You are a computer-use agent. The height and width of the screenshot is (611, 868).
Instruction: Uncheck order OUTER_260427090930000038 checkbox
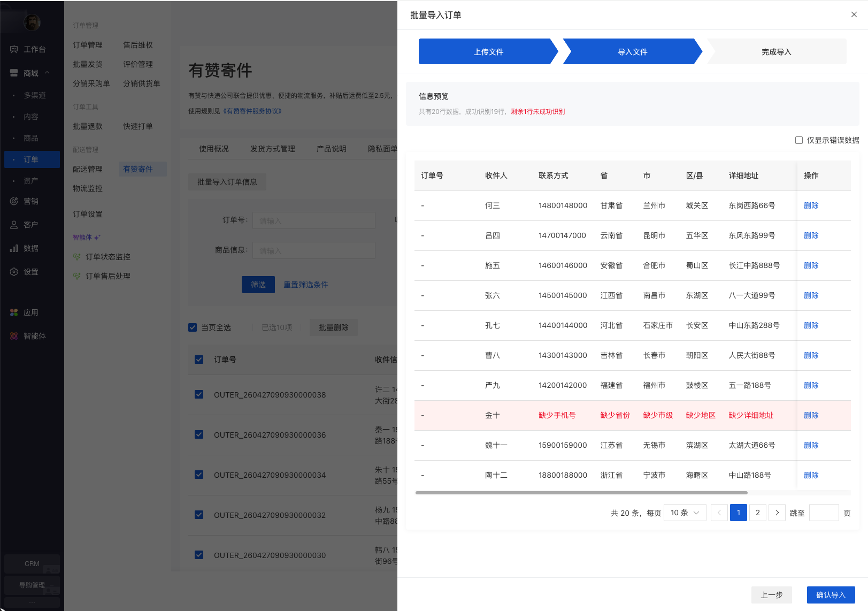point(199,394)
